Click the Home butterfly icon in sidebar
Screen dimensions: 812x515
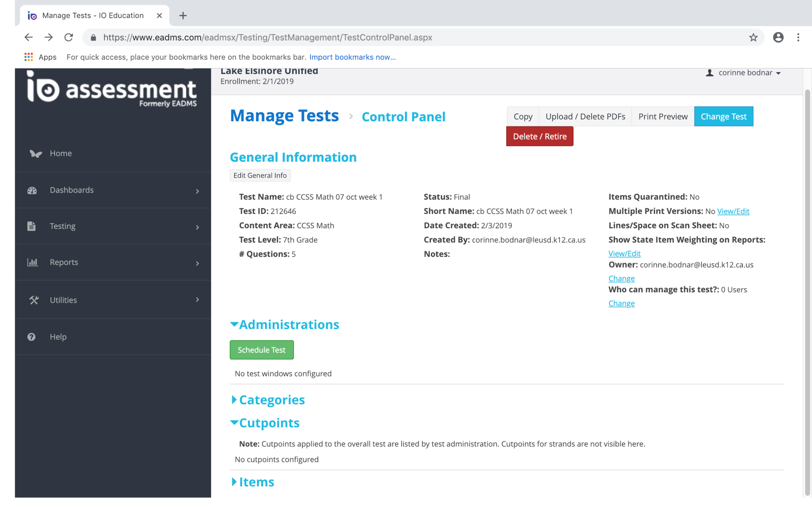coord(36,154)
